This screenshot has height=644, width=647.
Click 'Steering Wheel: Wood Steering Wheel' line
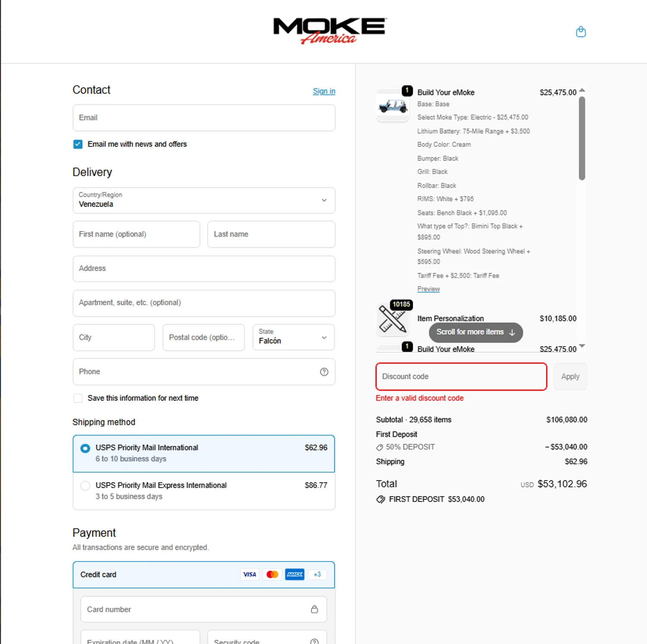pos(474,256)
